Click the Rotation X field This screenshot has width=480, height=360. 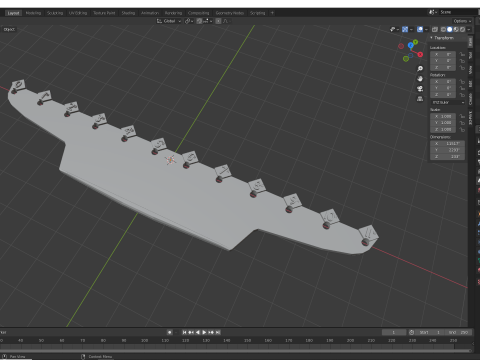point(443,82)
